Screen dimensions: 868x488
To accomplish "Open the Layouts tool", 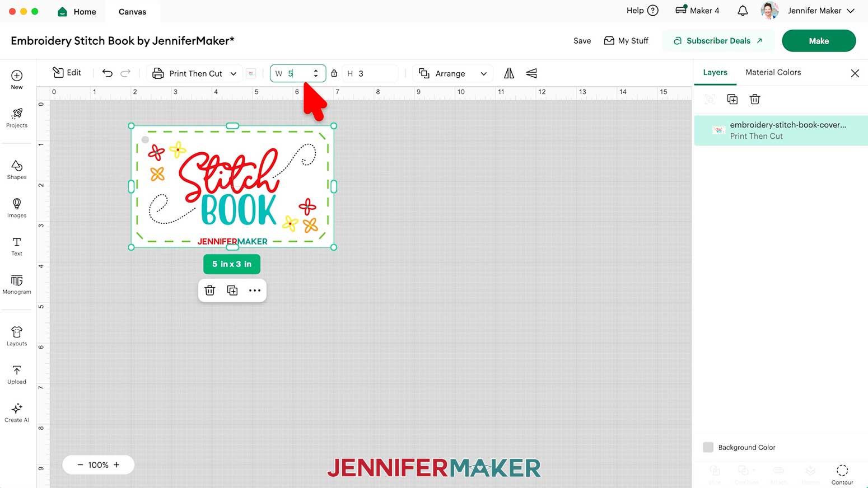I will tap(17, 336).
